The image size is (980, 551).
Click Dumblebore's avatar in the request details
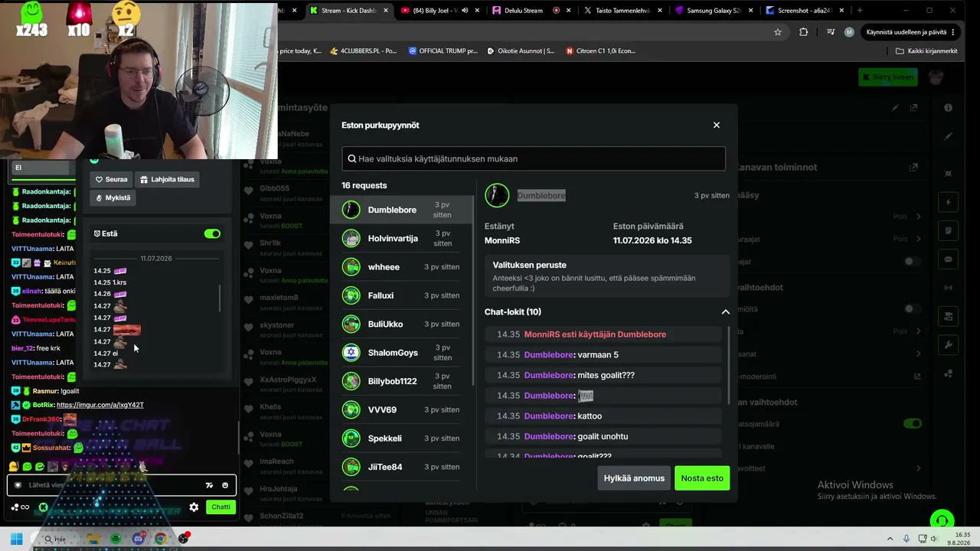(497, 195)
